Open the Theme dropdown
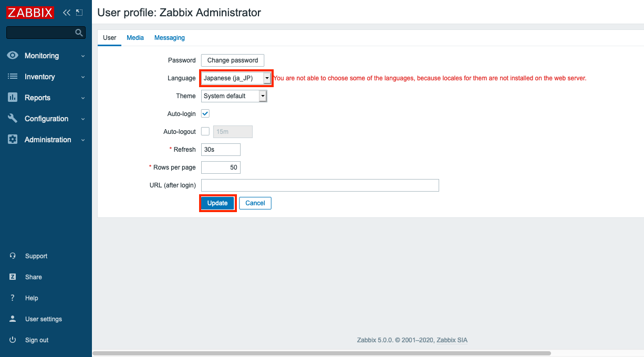644x357 pixels. coord(234,96)
